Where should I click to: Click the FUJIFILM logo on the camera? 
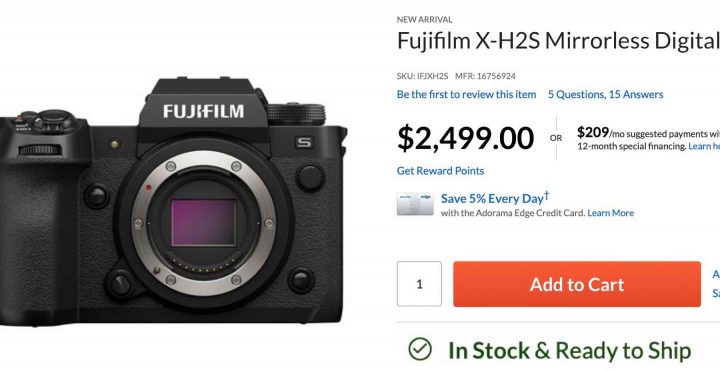tap(203, 111)
